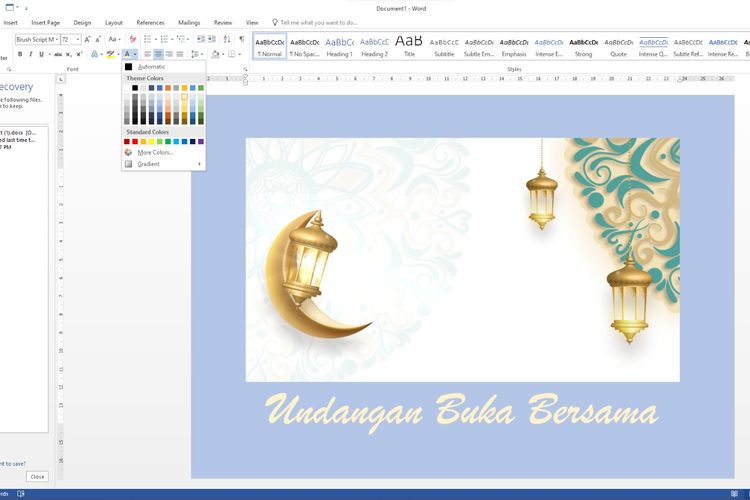Click the Bullets list icon
The image size is (750, 500).
coord(148,40)
